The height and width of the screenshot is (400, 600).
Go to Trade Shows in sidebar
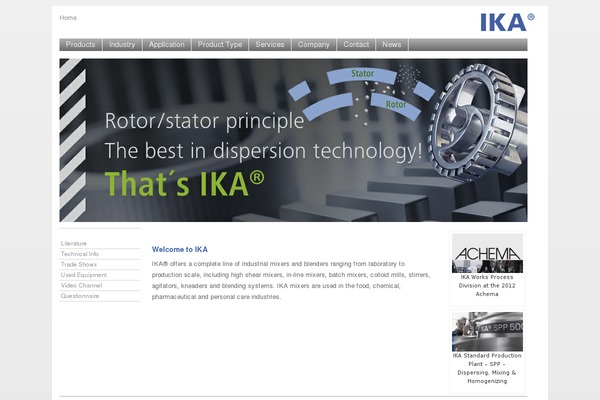point(79,264)
